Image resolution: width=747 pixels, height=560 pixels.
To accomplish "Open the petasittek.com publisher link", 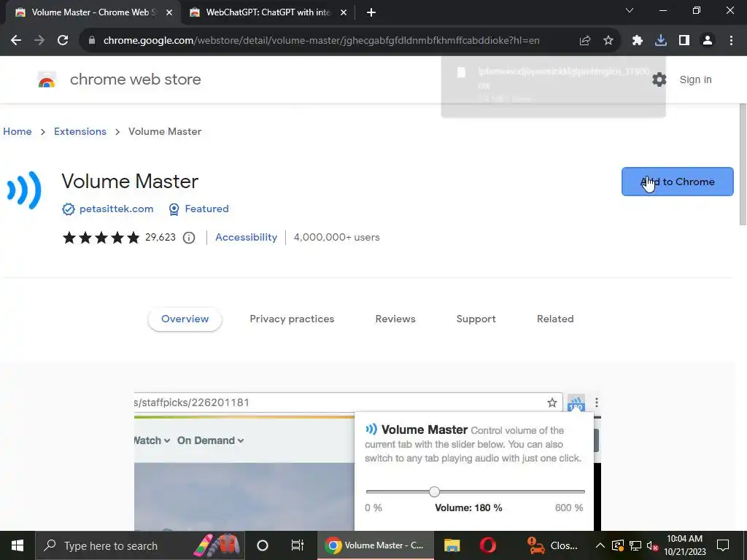I will point(116,209).
